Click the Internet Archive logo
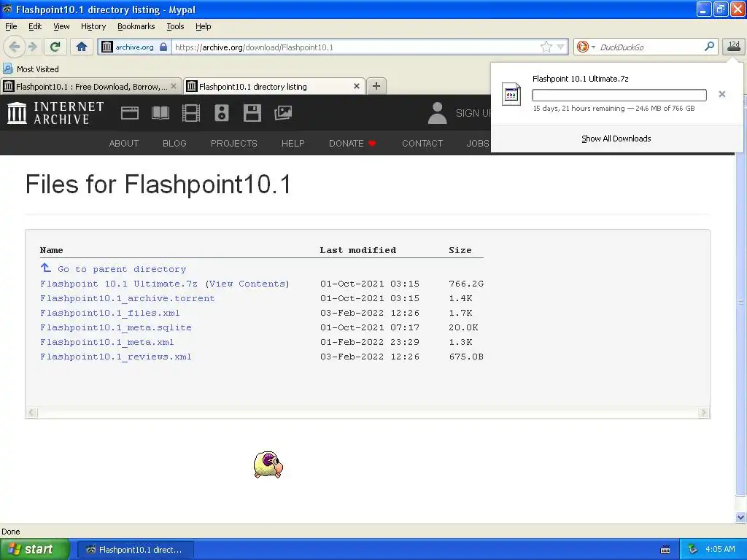Screen dimensions: 747x560 tap(55, 113)
